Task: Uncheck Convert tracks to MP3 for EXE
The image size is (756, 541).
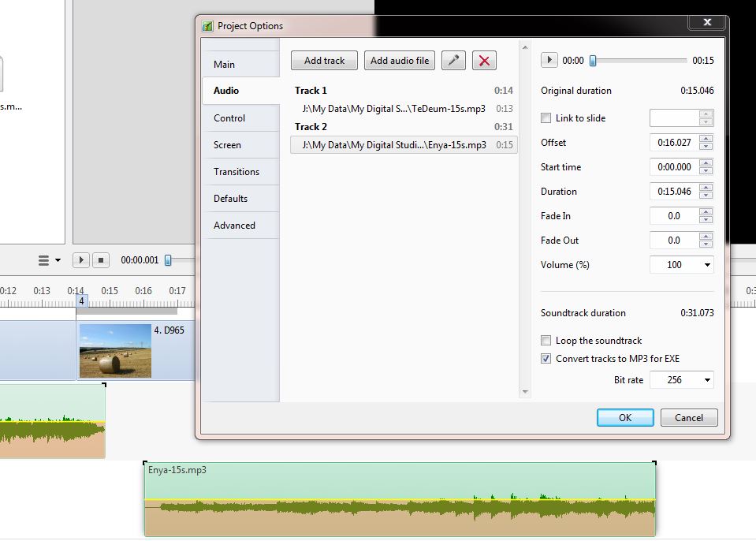Action: (546, 359)
